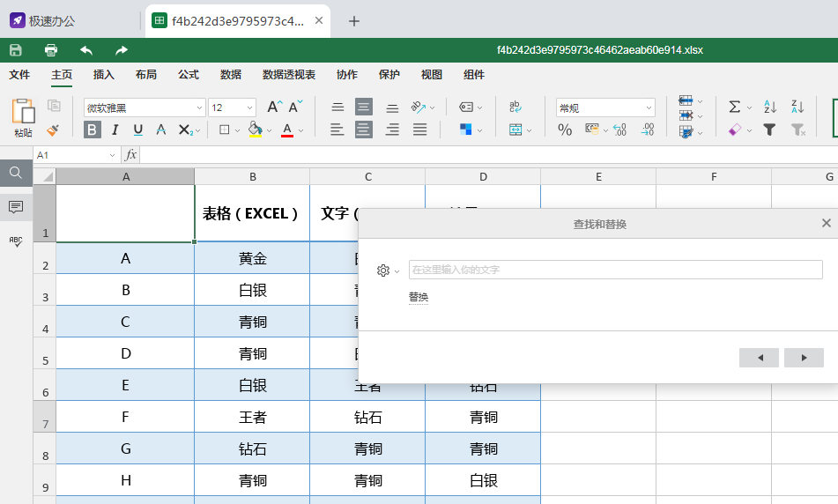Viewport: 838px width, 504px height.
Task: Sort ascending A to Z
Action: pos(770,107)
